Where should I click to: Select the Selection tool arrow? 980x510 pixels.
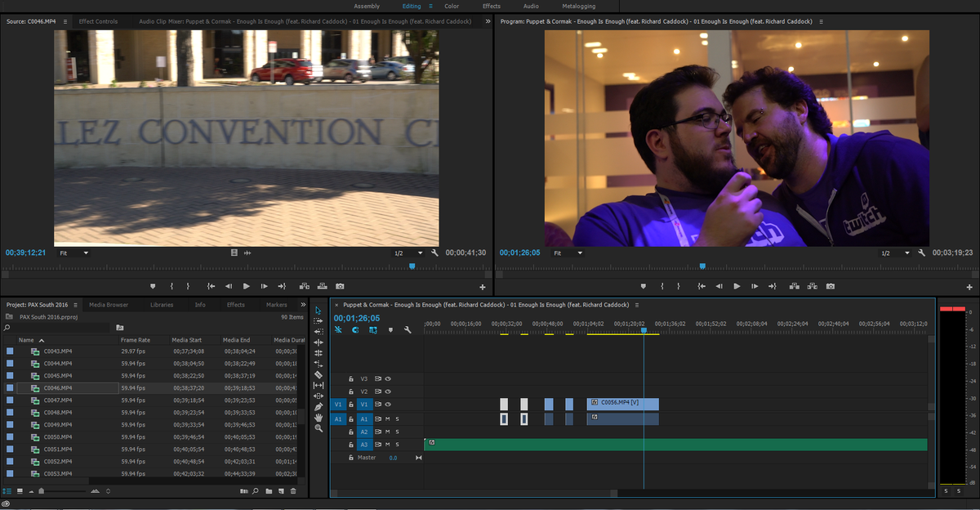click(318, 311)
